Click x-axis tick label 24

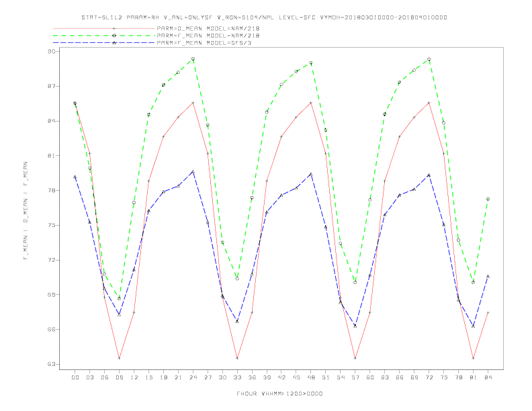pyautogui.click(x=193, y=377)
